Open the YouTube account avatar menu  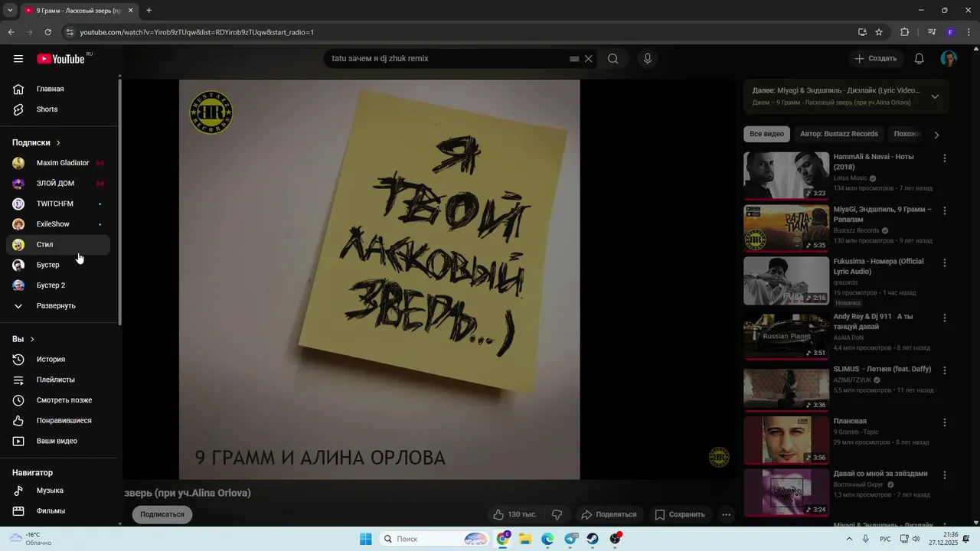pyautogui.click(x=949, y=59)
